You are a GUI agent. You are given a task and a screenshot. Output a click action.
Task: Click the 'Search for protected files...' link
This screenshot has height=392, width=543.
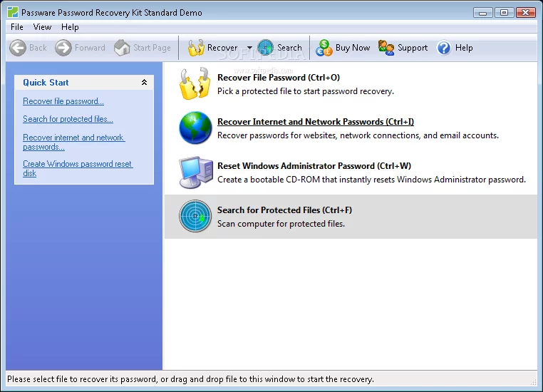(x=68, y=119)
